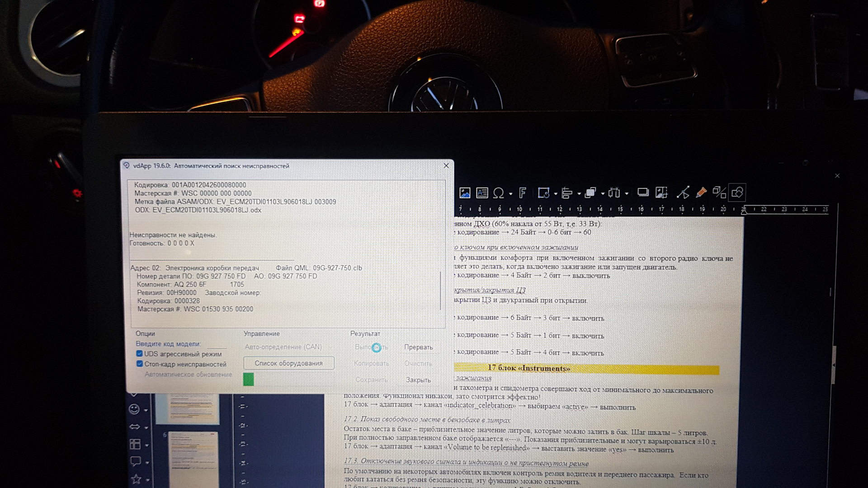Click the Список оборудования button
This screenshot has height=488, width=868.
(x=289, y=363)
